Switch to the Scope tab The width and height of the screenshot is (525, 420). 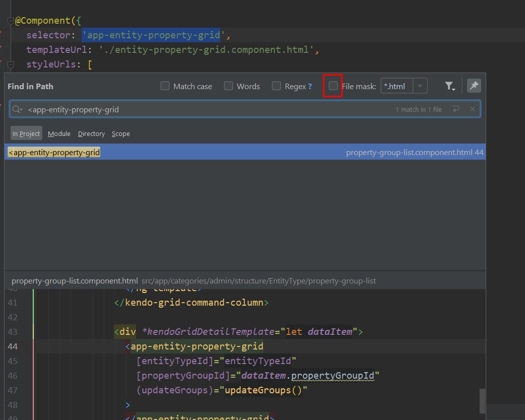[120, 133]
